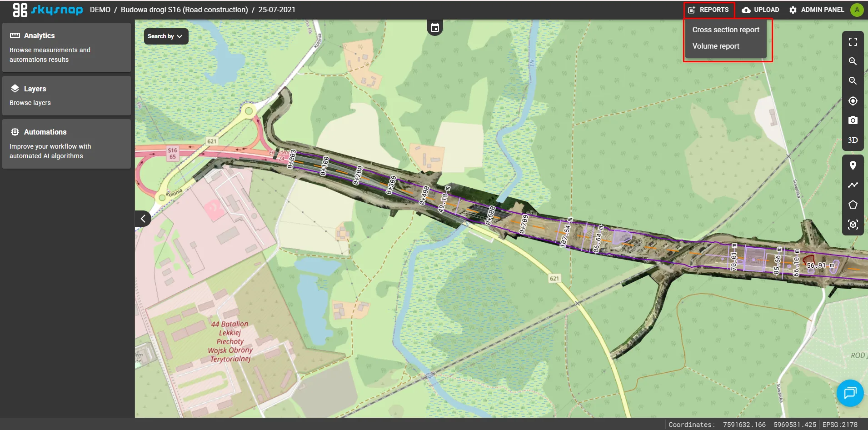Take a map screenshot with camera icon

853,120
